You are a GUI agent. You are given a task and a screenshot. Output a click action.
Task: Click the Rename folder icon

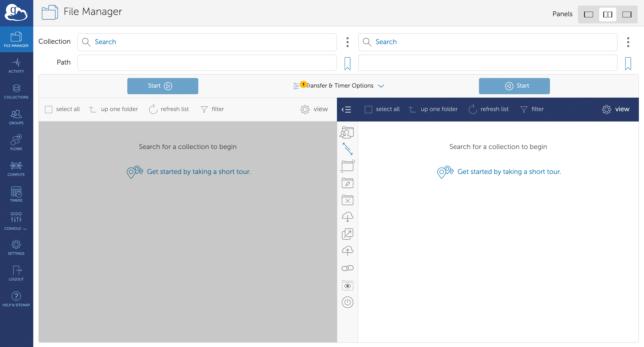[348, 183]
